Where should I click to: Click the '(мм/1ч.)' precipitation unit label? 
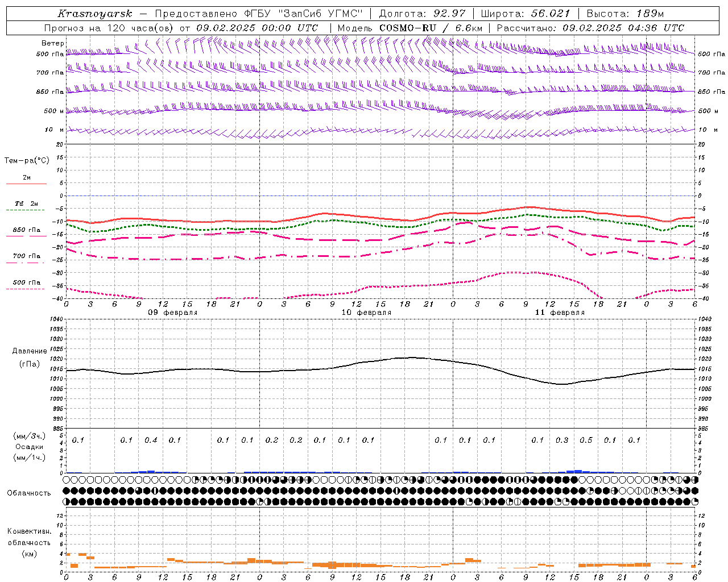(30, 458)
